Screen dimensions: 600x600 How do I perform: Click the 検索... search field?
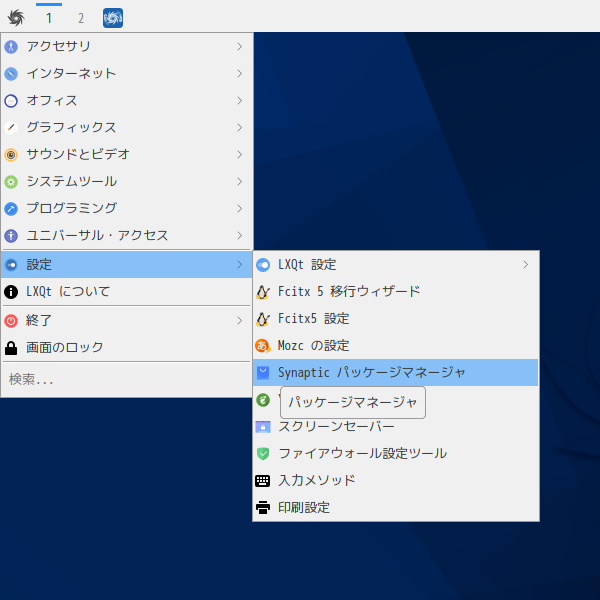126,380
